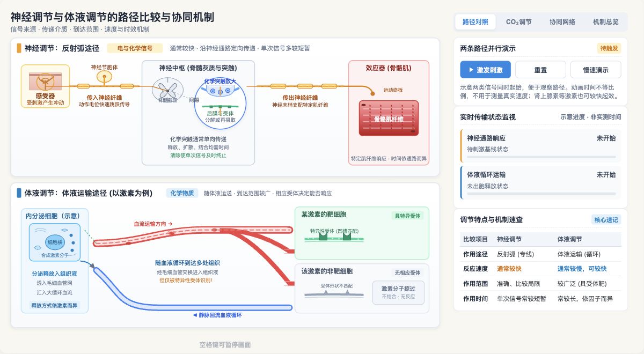644x354 pixels.
Task: Click the 通常较快 orange cell
Action: pos(509,269)
